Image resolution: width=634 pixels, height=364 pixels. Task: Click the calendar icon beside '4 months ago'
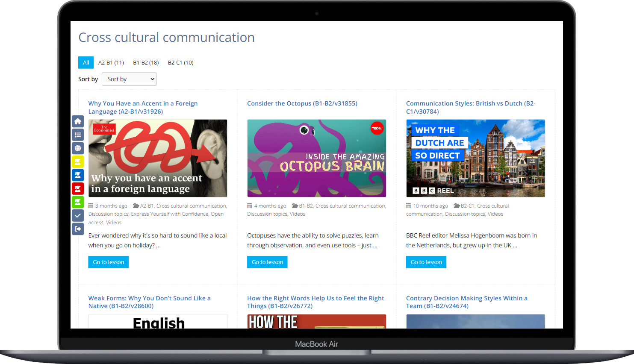(250, 205)
